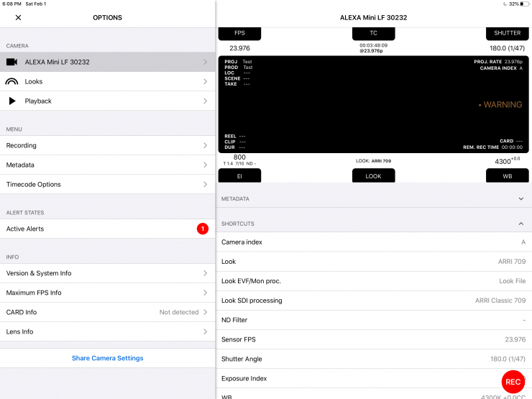Open the EI exposure index button

tap(239, 175)
